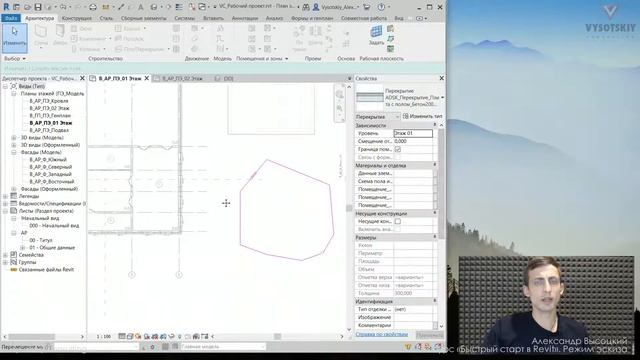
Task: Switch to the Конструкция ribbon tab
Action: click(77, 18)
